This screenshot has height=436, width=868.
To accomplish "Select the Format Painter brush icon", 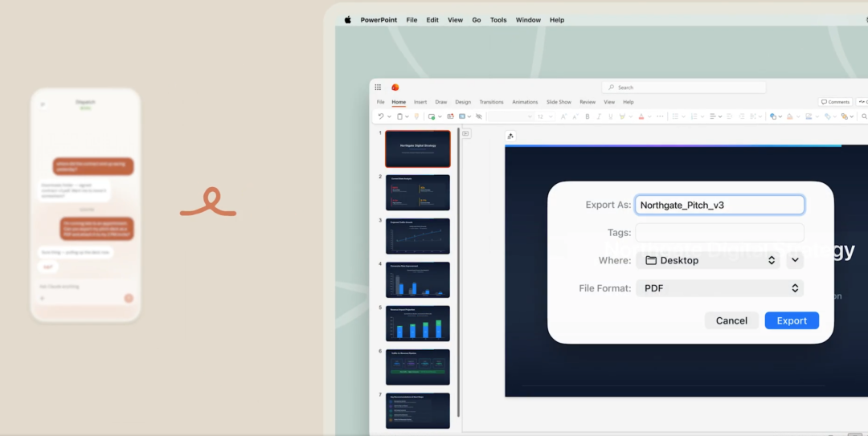I will point(416,116).
